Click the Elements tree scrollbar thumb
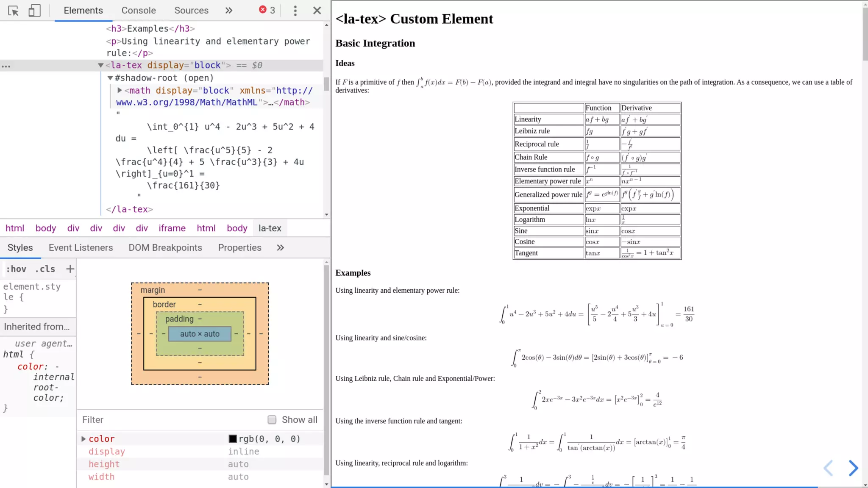This screenshot has height=488, width=868. 326,84
